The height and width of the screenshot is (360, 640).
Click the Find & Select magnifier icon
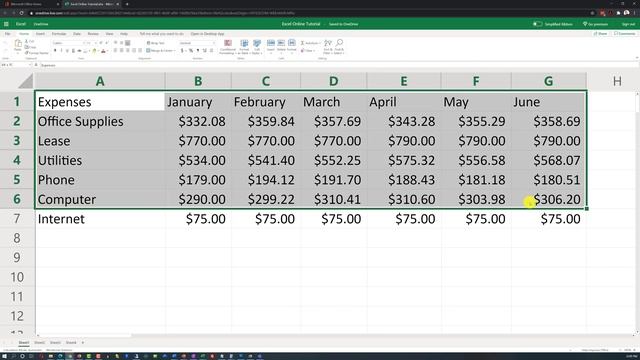tap(339, 43)
